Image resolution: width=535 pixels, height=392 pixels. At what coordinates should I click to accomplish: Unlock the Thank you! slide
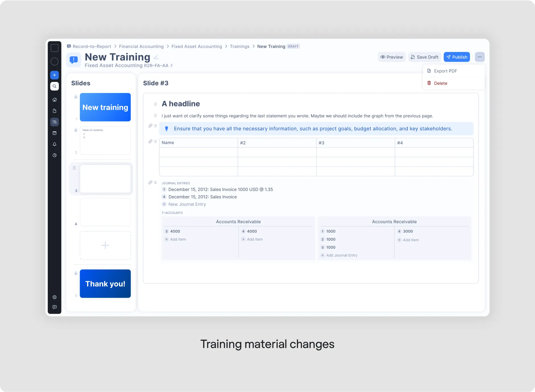click(76, 273)
